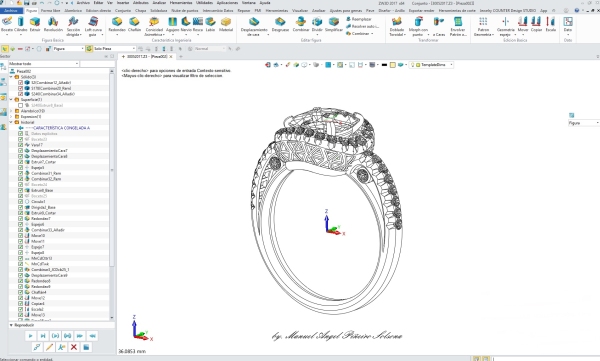600x361 pixels.
Task: Toggle the checkbox next to Círculo1
Action: [x=21, y=201]
